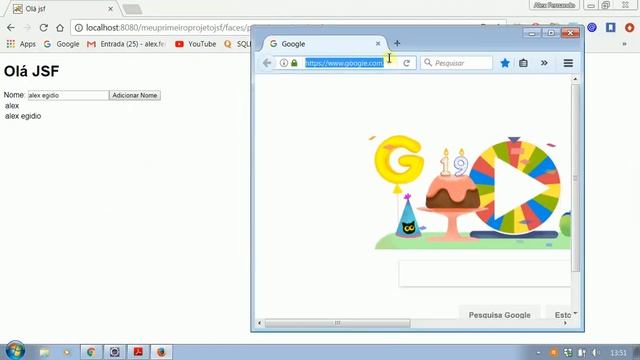Image resolution: width=640 pixels, height=360 pixels.
Task: Open the Google bookmark in Chrome
Action: [62, 44]
